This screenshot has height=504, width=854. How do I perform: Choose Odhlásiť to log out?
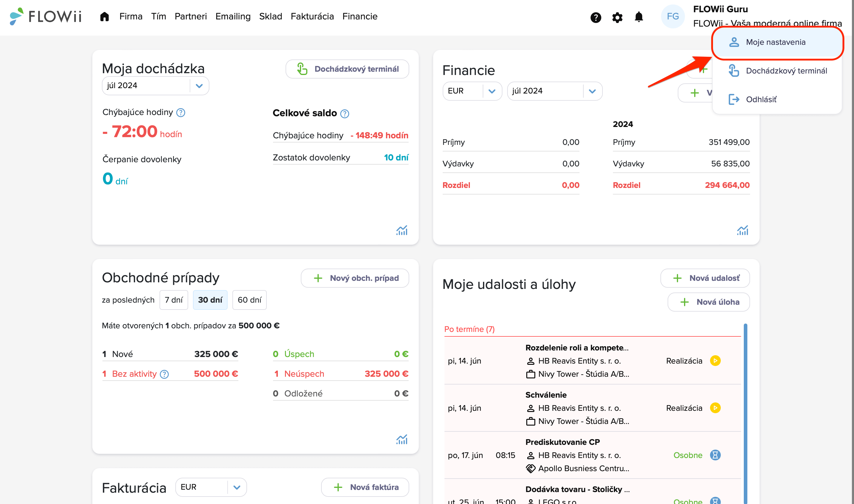777,99
